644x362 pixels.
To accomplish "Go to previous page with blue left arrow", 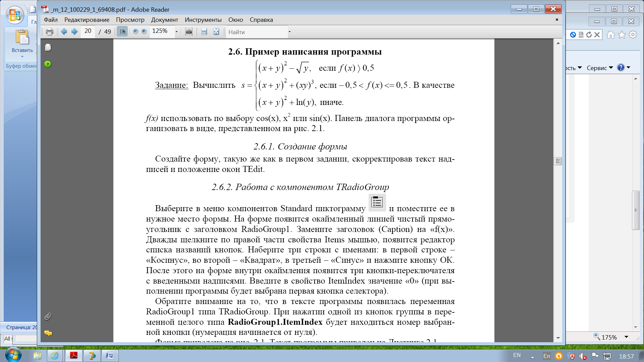I will [64, 32].
